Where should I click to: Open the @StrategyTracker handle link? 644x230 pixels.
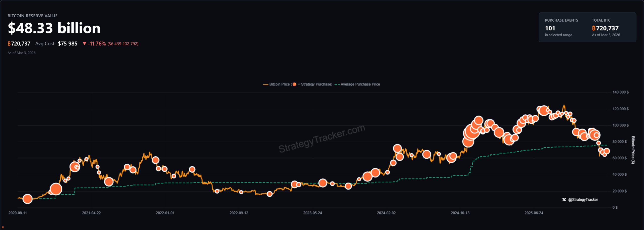pos(583,200)
